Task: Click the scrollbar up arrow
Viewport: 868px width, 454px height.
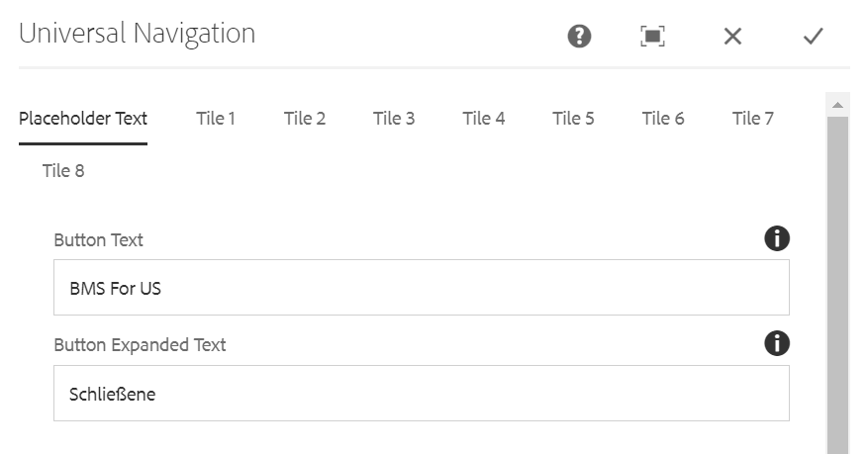Action: point(837,105)
